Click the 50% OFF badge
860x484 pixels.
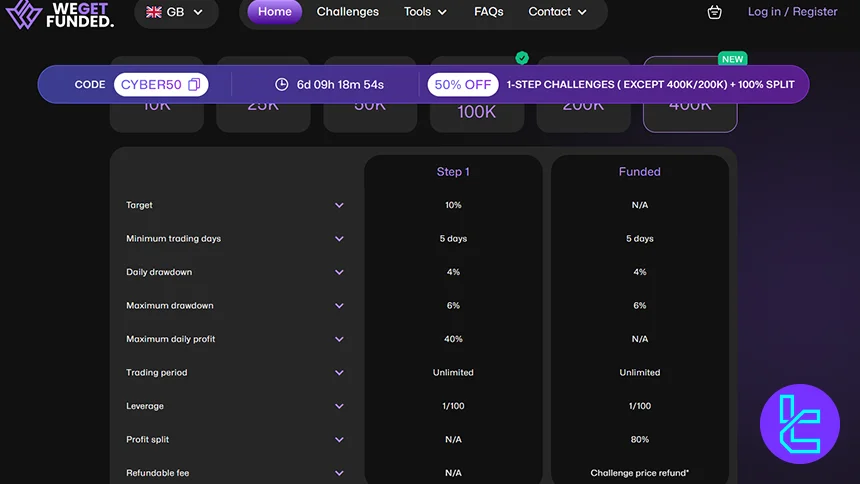463,85
